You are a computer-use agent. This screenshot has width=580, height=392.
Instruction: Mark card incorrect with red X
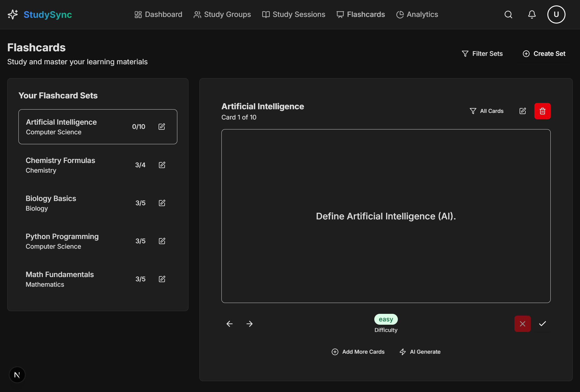coord(522,324)
